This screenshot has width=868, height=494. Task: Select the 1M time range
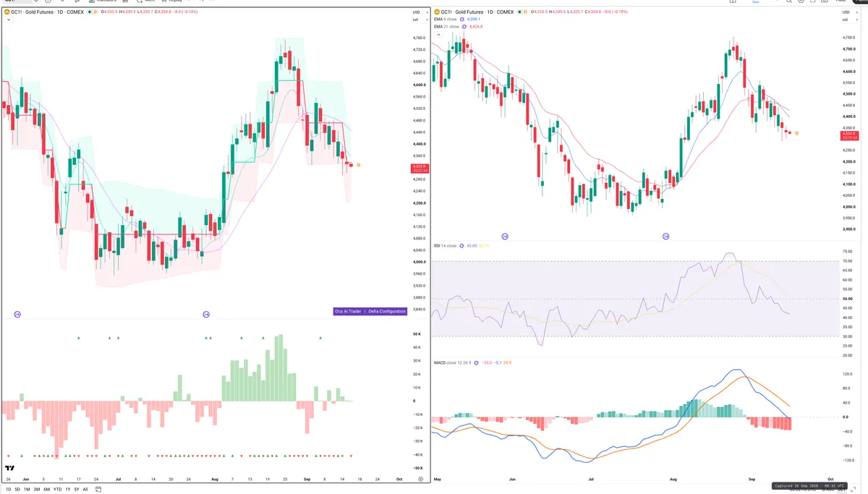tap(27, 489)
